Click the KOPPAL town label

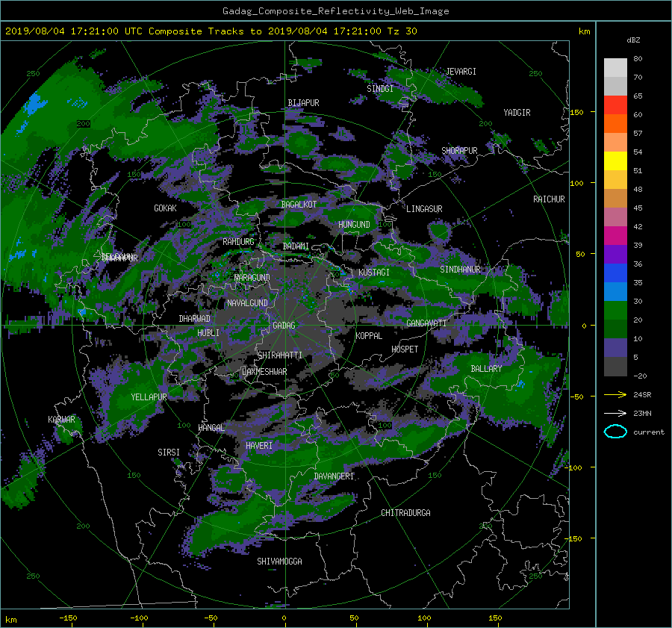click(369, 336)
